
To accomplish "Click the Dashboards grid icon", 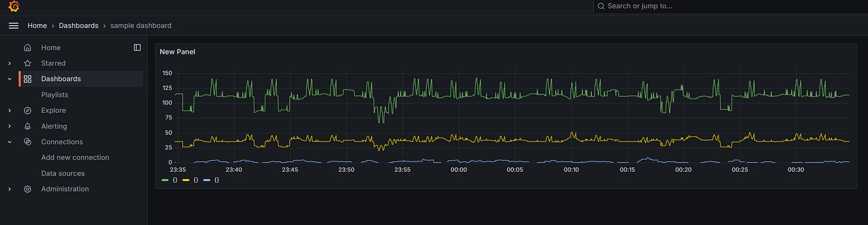I will point(27,79).
